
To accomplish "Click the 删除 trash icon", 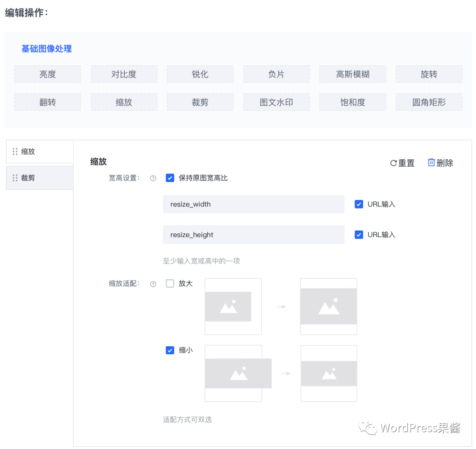I will [431, 163].
